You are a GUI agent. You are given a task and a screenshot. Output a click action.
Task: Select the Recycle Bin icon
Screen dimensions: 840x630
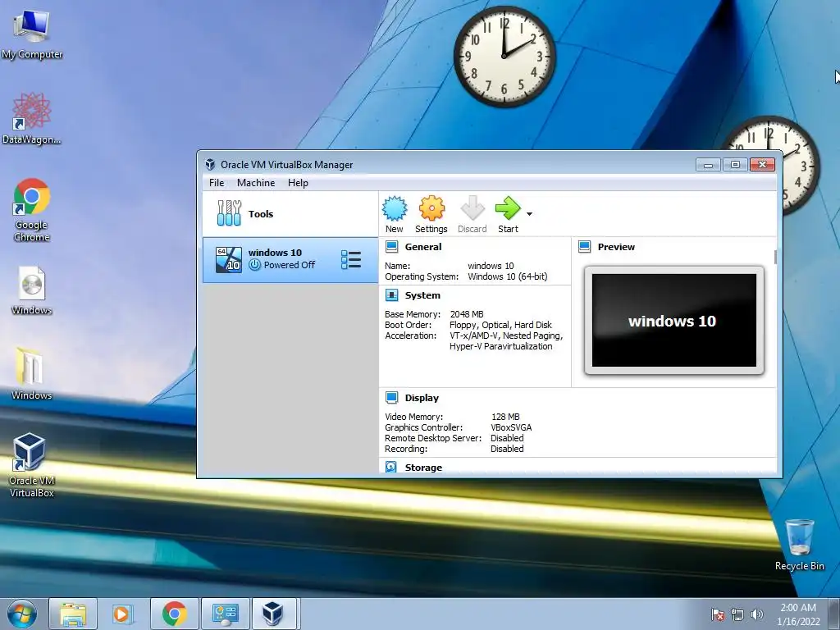coord(799,545)
